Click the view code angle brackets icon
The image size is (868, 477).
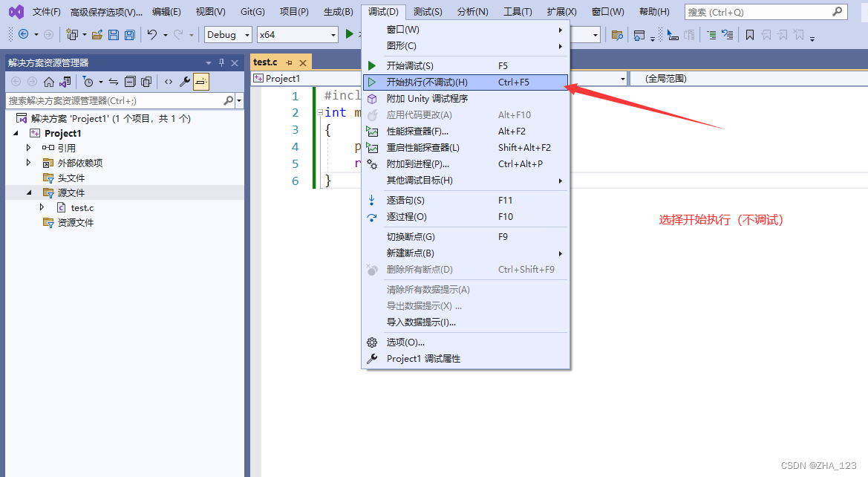(x=169, y=82)
